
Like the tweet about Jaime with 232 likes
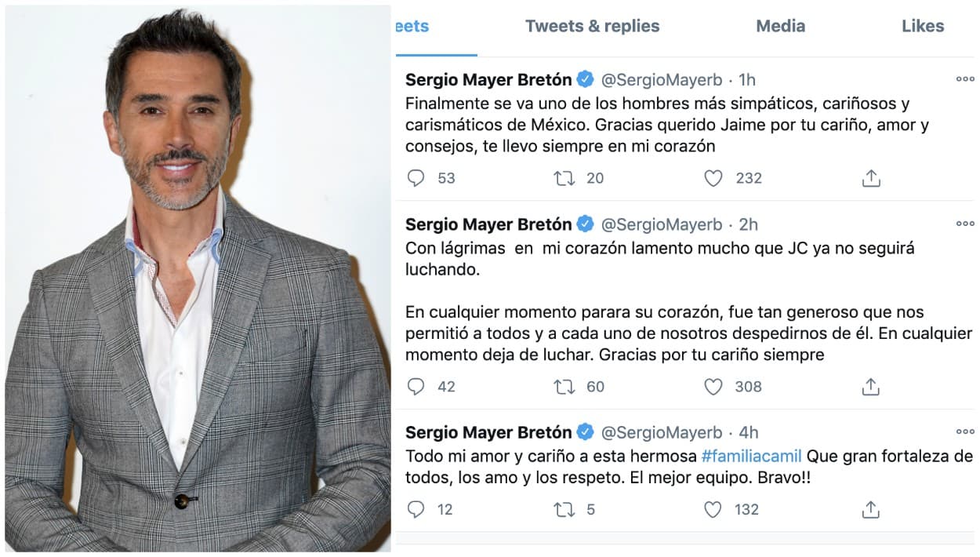(713, 178)
